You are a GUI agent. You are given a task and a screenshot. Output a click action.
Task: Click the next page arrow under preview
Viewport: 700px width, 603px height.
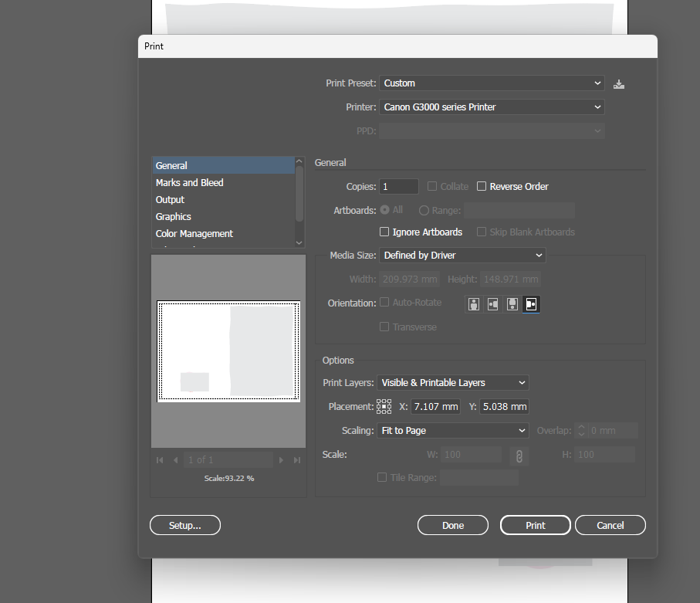point(281,460)
